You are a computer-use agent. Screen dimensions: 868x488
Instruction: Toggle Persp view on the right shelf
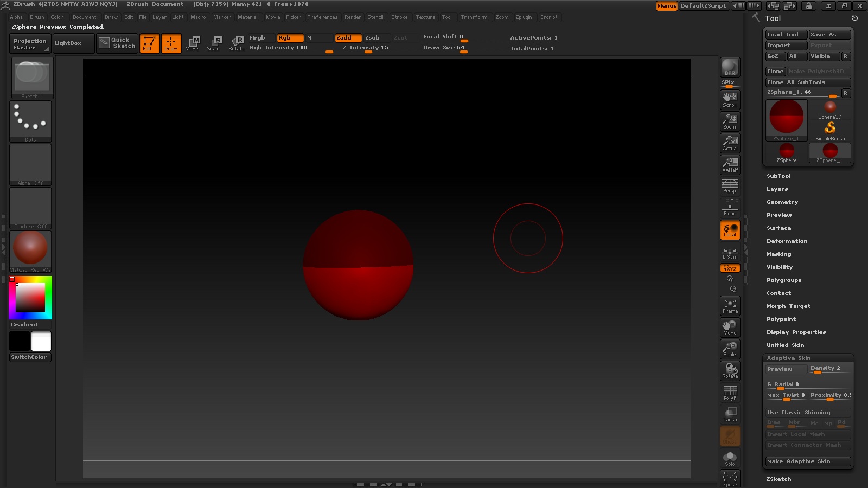click(x=729, y=186)
